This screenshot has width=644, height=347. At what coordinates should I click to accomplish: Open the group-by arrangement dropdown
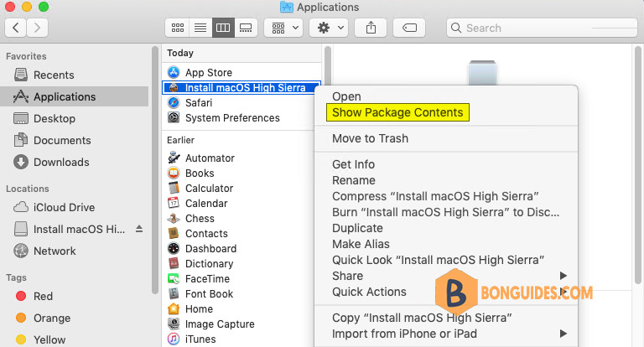tap(284, 28)
